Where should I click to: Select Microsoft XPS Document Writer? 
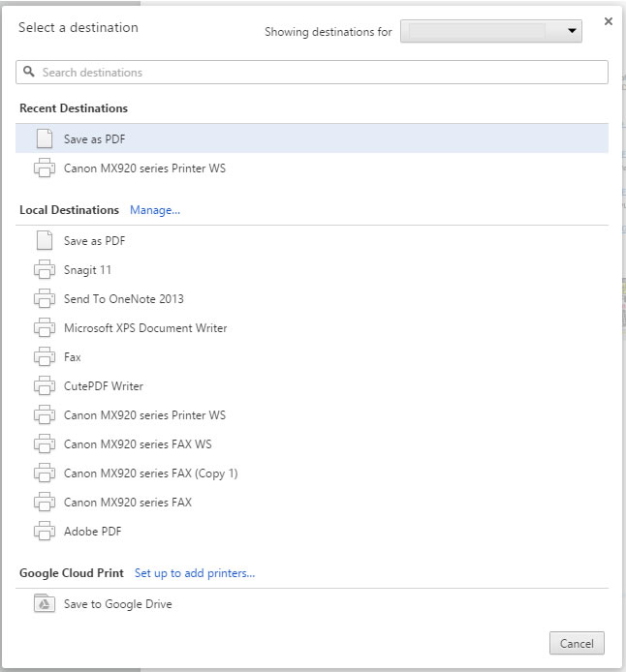point(312,328)
